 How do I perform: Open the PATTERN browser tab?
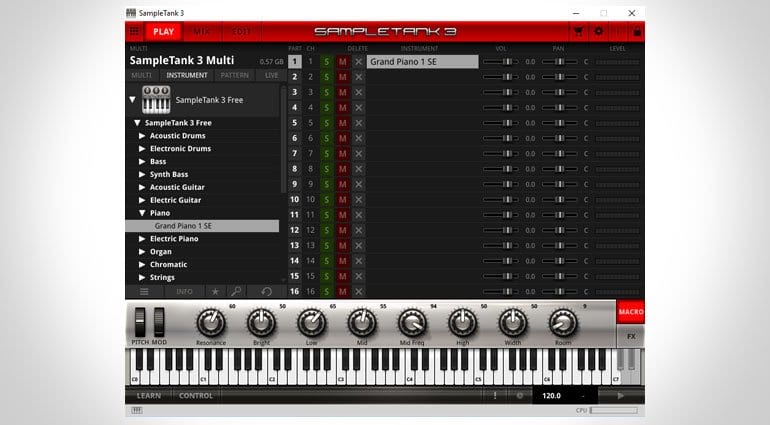[234, 75]
